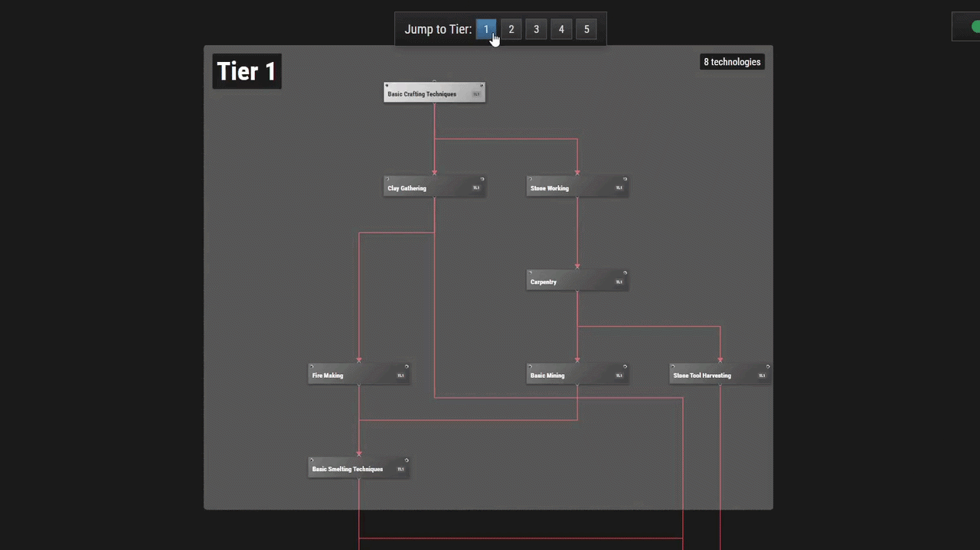Image resolution: width=980 pixels, height=550 pixels.
Task: Select the Fire Making node
Action: pos(359,374)
